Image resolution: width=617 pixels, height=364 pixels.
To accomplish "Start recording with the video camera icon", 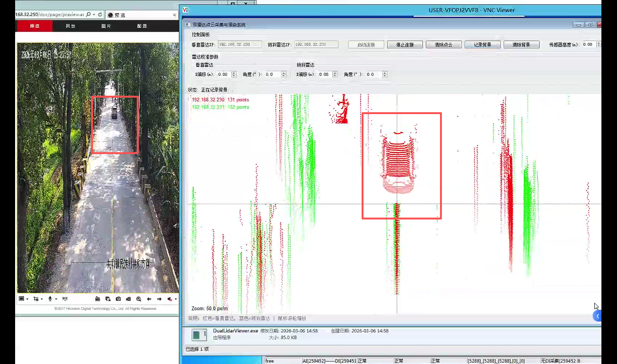I will (x=128, y=299).
